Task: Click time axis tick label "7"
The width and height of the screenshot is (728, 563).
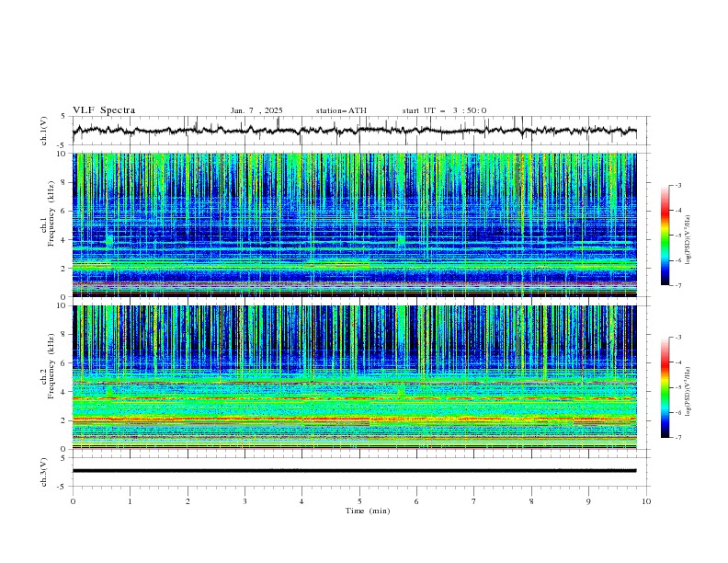Action: 474,501
